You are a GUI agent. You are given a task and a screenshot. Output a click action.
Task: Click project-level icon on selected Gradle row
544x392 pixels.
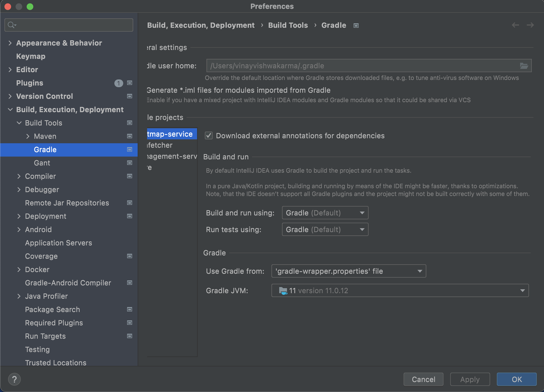click(x=130, y=149)
